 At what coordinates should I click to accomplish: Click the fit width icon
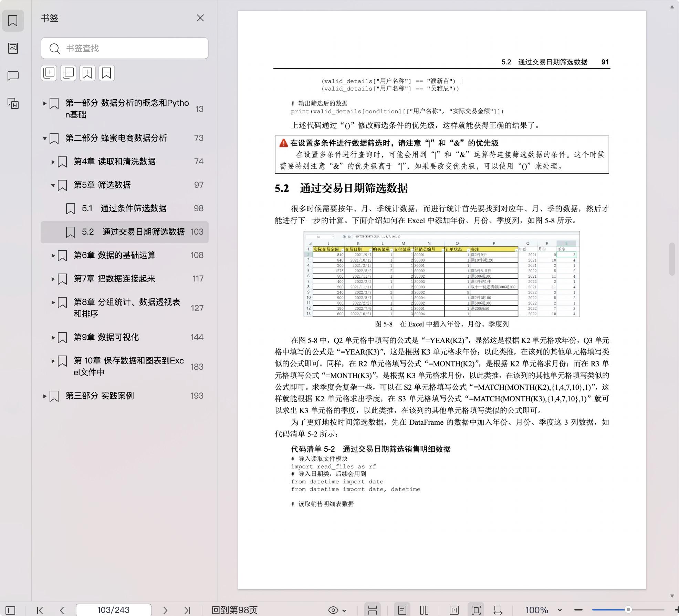pyautogui.click(x=498, y=610)
